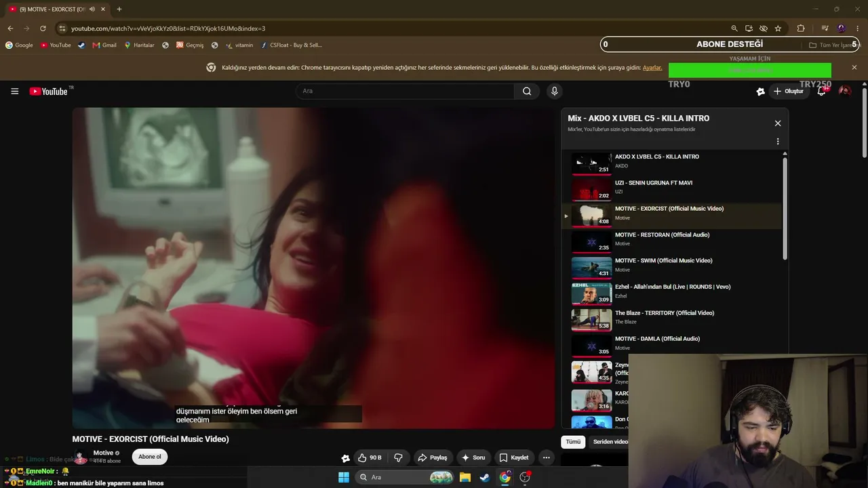The image size is (868, 488).
Task: Dislike the video with thumbs-down
Action: pos(398,457)
